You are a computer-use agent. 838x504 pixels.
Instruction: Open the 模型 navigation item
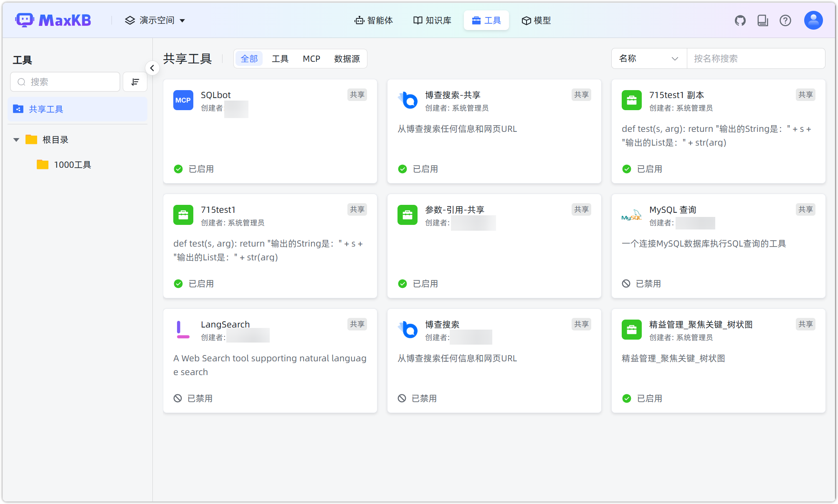tap(536, 20)
